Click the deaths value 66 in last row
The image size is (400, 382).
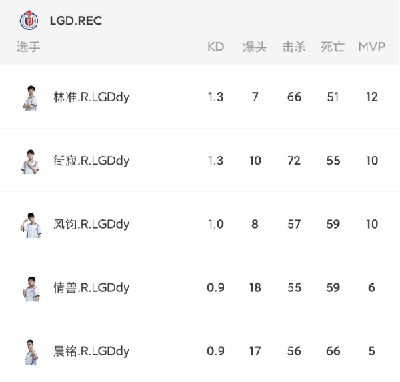pyautogui.click(x=333, y=351)
